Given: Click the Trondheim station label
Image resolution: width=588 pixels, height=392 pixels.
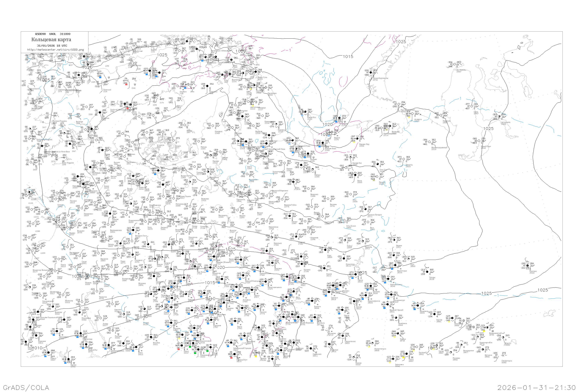Looking at the screenshot, I should tap(94, 70).
